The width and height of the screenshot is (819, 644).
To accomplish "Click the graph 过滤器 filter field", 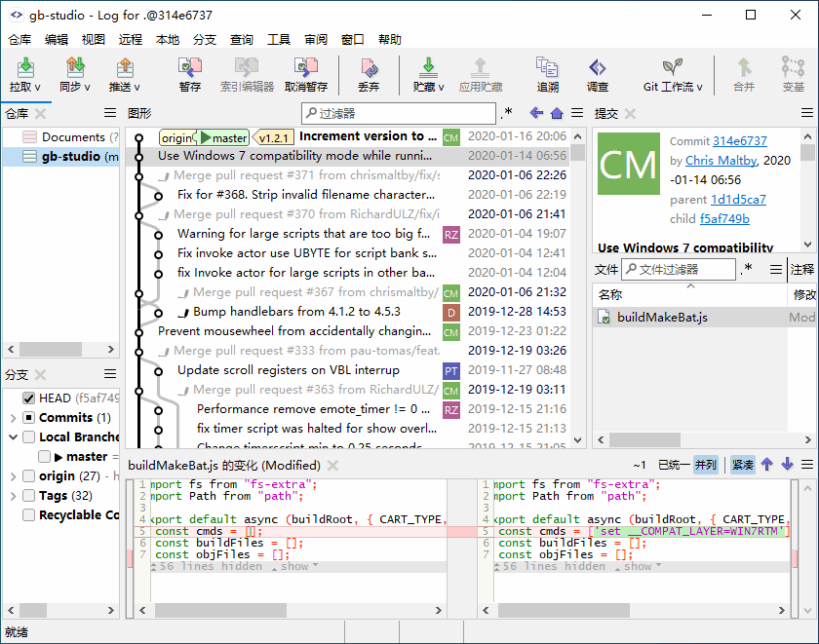I will point(400,113).
